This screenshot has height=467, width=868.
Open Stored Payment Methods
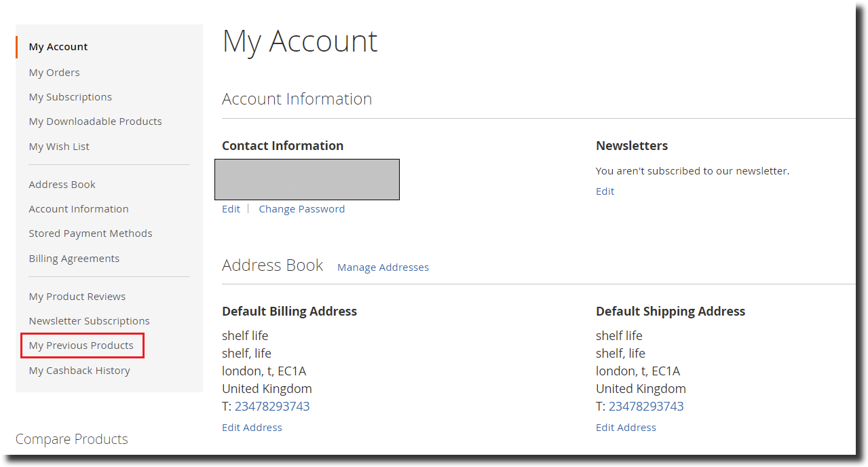[90, 233]
